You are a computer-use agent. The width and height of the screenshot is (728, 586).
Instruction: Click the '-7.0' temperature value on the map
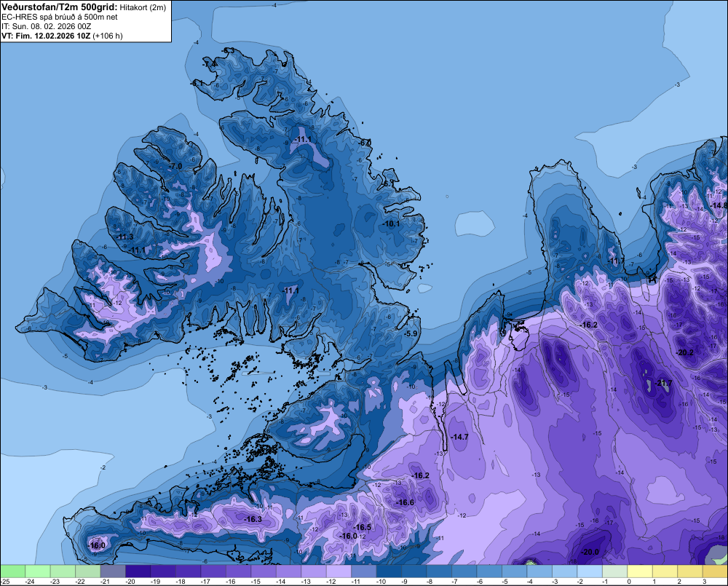click(175, 166)
